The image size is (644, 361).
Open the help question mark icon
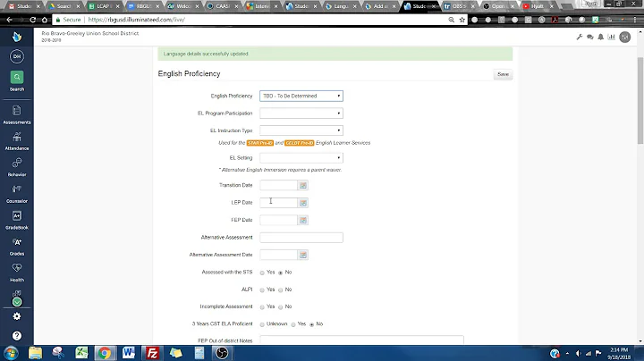coord(17,336)
